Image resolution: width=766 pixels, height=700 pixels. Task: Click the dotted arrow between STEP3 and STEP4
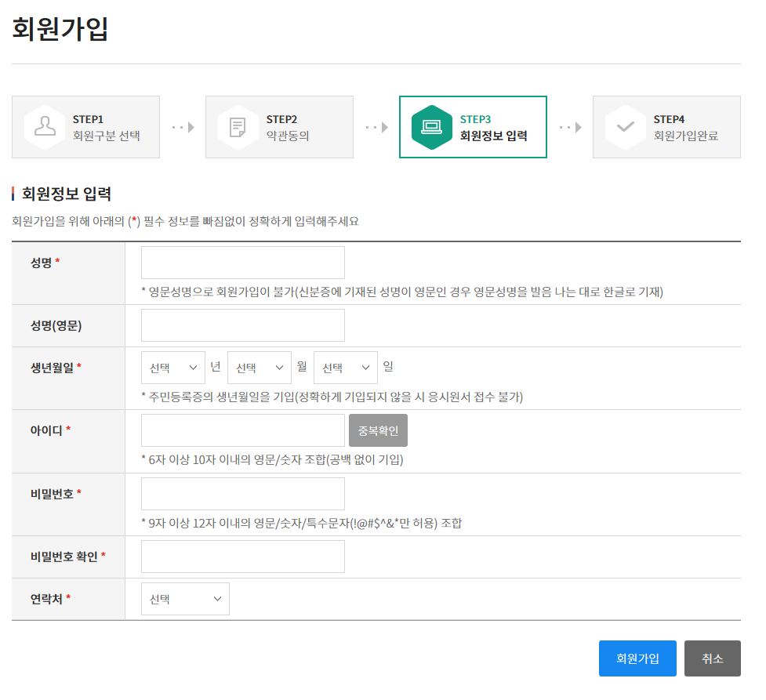pyautogui.click(x=569, y=127)
